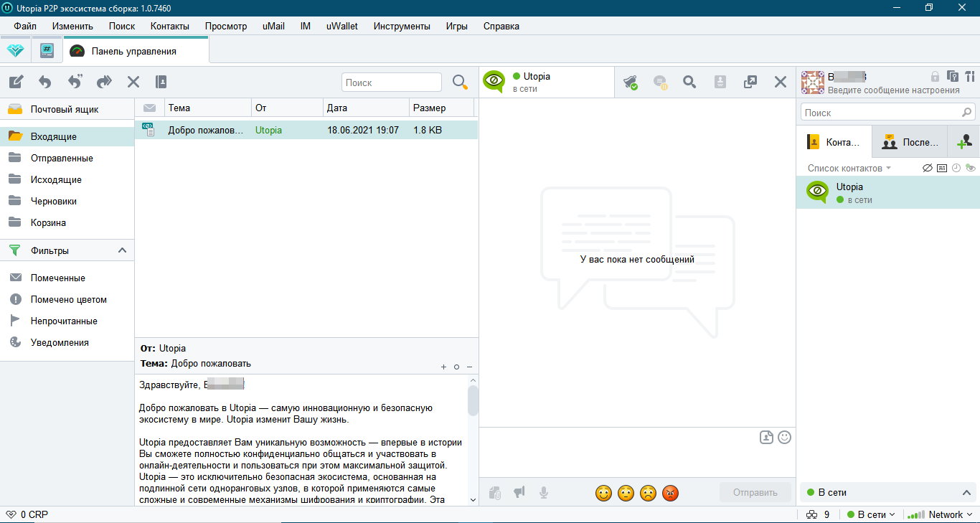Open the uMail menu
980x523 pixels.
[273, 26]
